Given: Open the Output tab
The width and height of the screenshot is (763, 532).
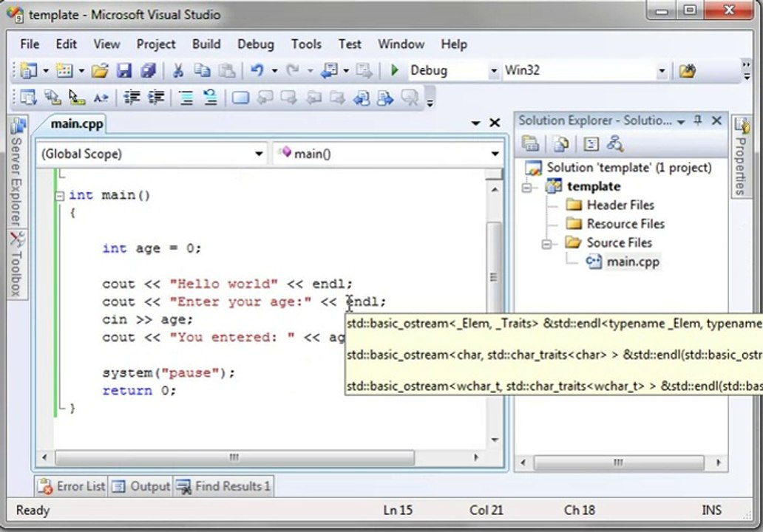Looking at the screenshot, I should pyautogui.click(x=140, y=486).
